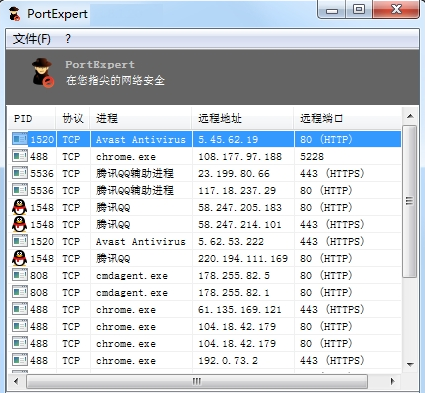Select remote address 192.0.73.2

[228, 360]
